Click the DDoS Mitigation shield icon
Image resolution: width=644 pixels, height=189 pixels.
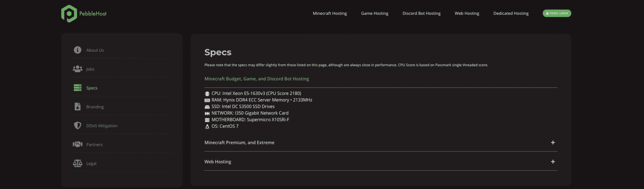click(77, 125)
